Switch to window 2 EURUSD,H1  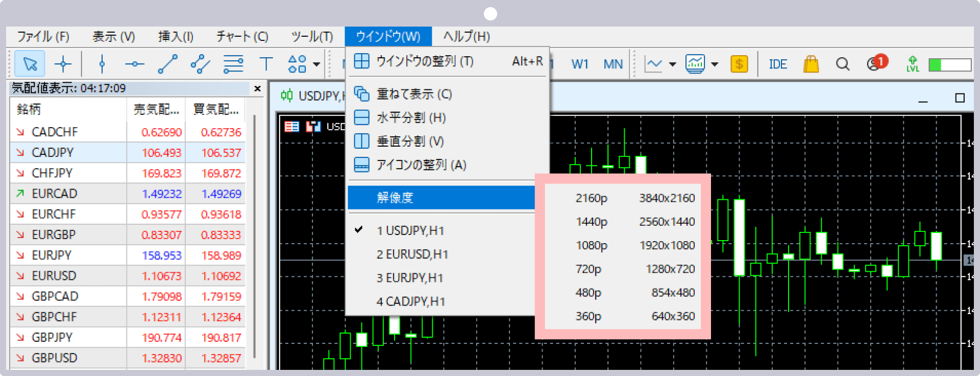pyautogui.click(x=440, y=254)
